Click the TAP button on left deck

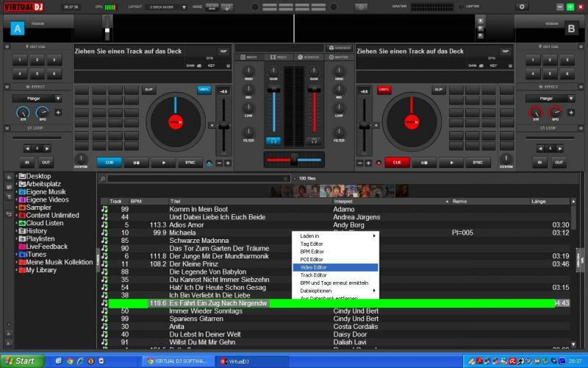tap(223, 52)
